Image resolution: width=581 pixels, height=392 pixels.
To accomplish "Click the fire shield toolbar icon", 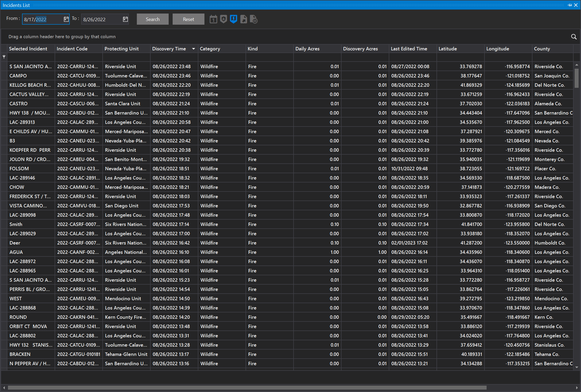I will (224, 19).
